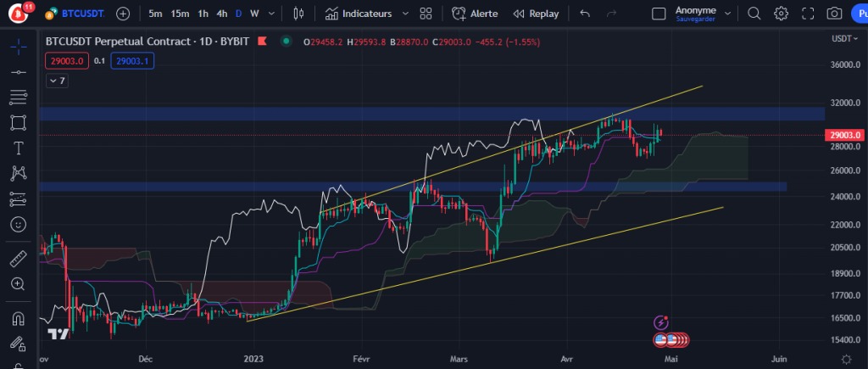Image resolution: width=868 pixels, height=369 pixels.
Task: Activate the zoom in tool
Action: 19,284
